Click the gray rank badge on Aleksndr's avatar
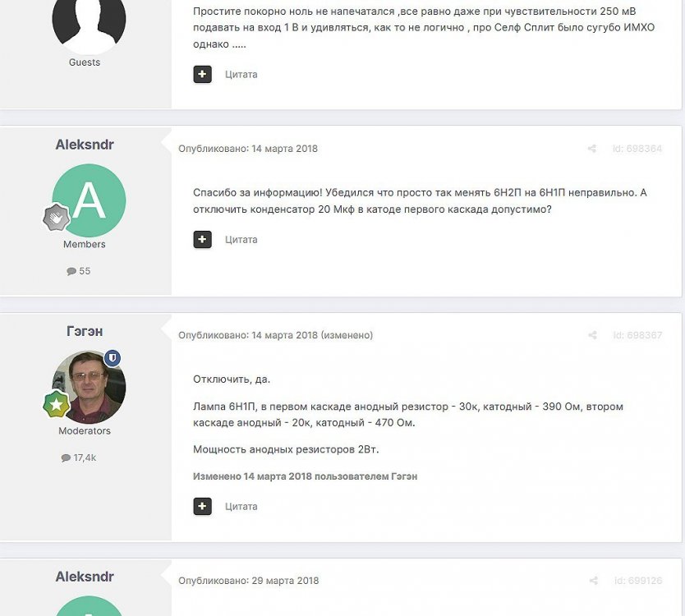The image size is (685, 616). click(x=57, y=217)
